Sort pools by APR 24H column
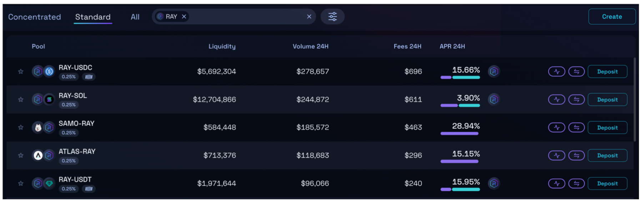Screen dimensions: 644x204 click(452, 46)
